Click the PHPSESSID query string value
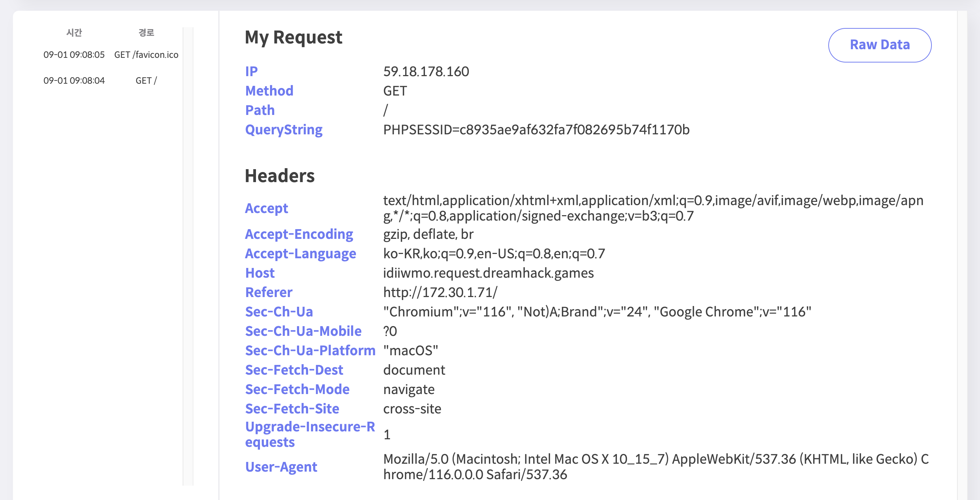 [x=536, y=130]
